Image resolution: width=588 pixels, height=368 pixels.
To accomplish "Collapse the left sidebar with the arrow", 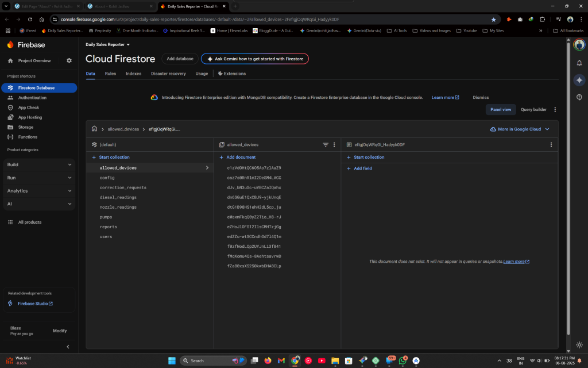I will (68, 347).
